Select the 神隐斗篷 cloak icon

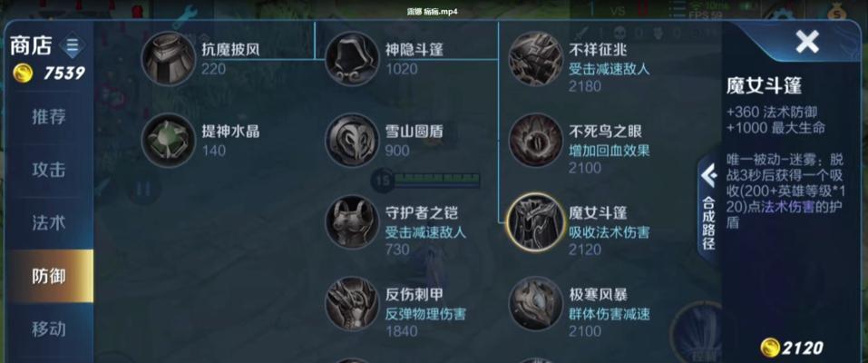coord(352,58)
